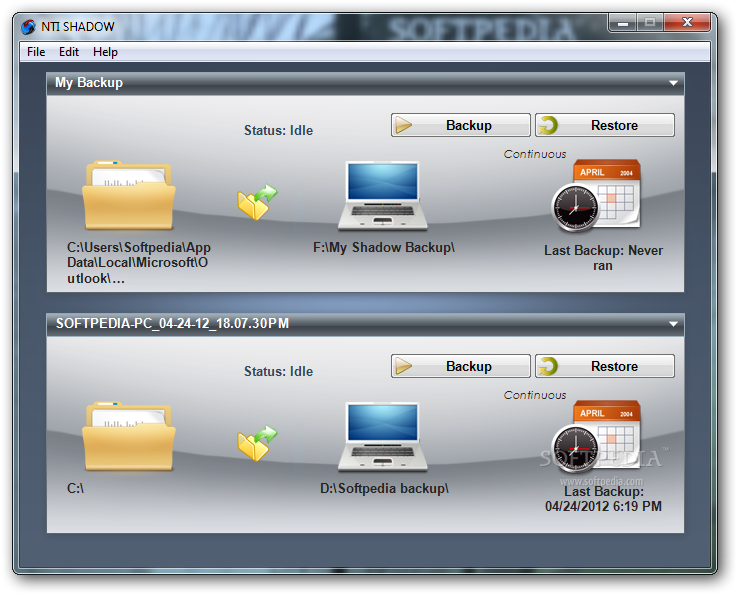Open the File menu
Screen dimensions: 738x595
click(36, 52)
